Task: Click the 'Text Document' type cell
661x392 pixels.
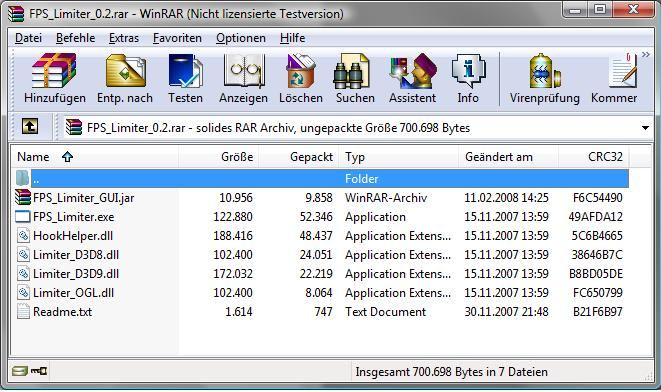Action: pos(385,311)
